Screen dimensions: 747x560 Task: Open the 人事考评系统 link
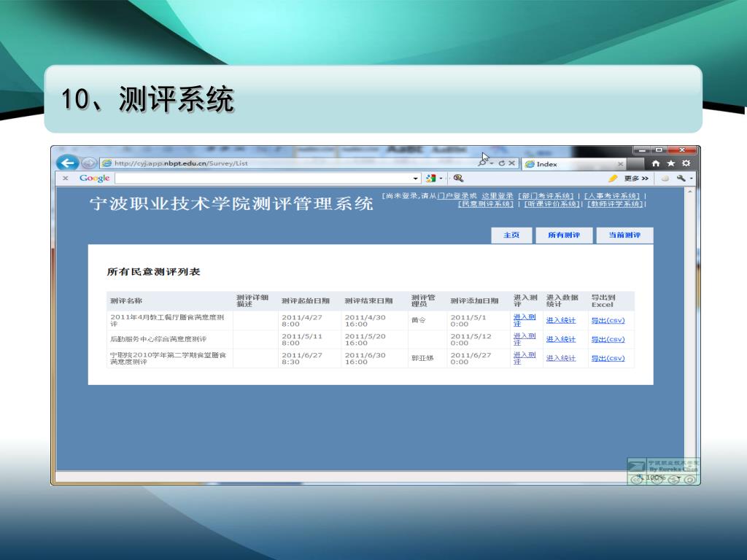pos(612,195)
